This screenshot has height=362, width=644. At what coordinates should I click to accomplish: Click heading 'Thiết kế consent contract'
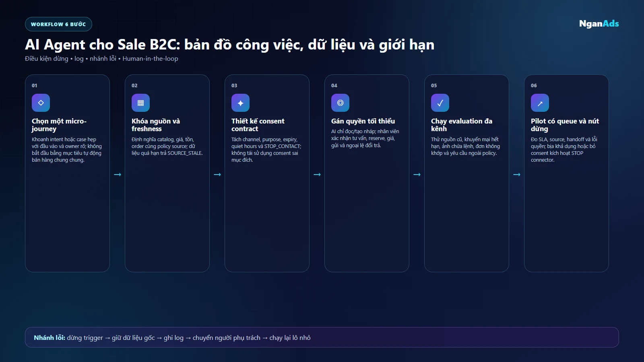click(258, 125)
